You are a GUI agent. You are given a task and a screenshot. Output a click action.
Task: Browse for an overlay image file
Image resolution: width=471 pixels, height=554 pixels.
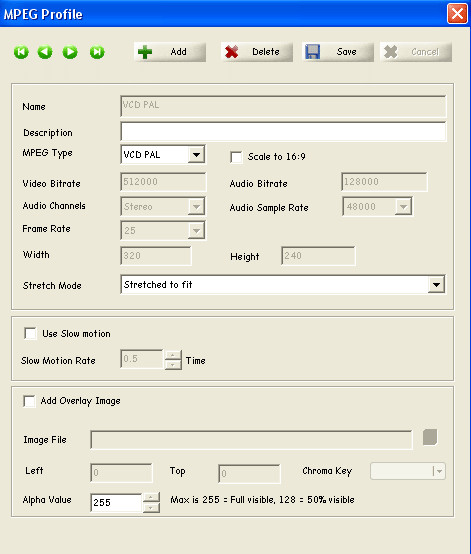tap(430, 437)
